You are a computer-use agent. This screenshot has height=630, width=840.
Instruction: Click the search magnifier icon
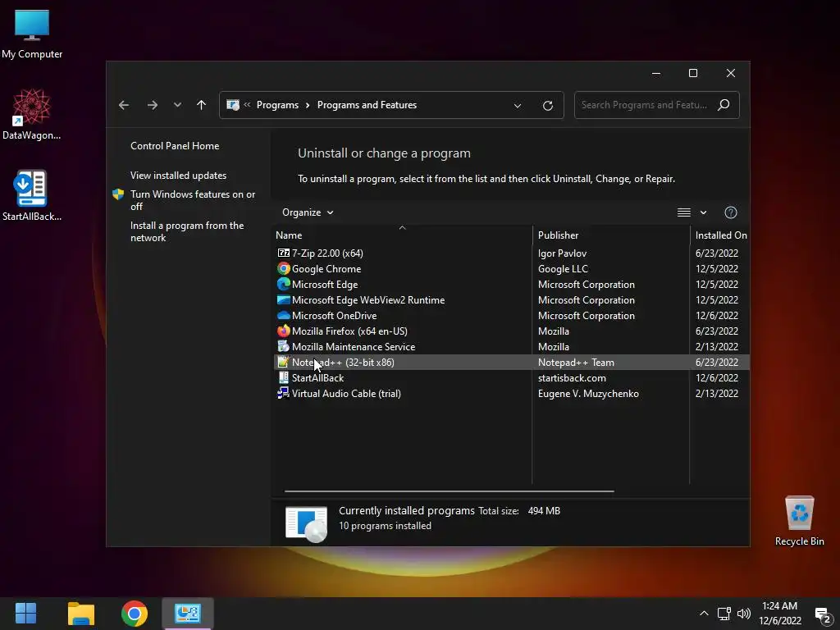tap(724, 104)
